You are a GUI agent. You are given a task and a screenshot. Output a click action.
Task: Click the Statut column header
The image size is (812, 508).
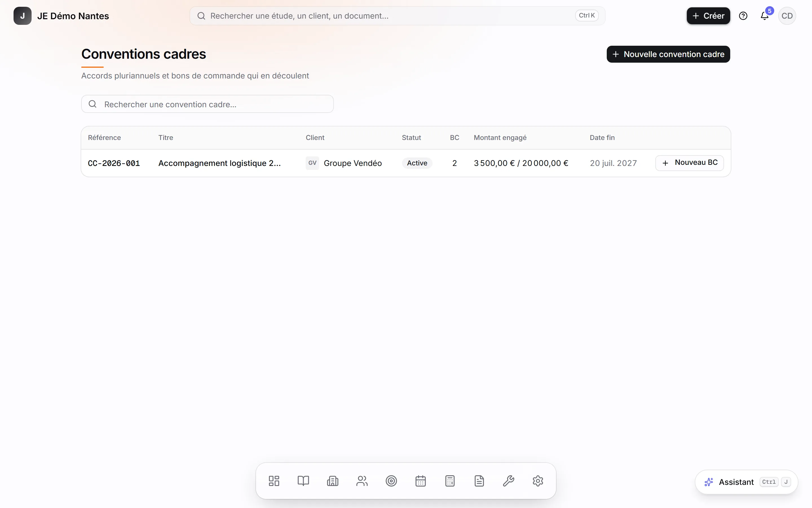411,138
